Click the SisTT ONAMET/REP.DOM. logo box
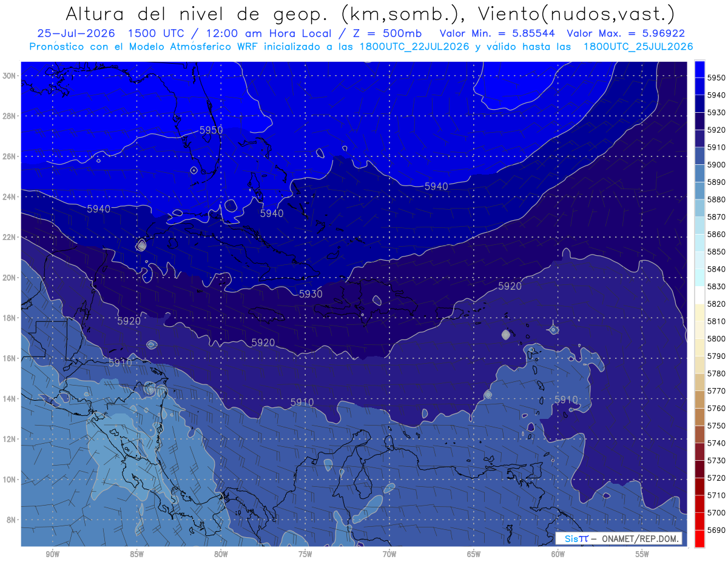728x562 pixels. pos(618,538)
